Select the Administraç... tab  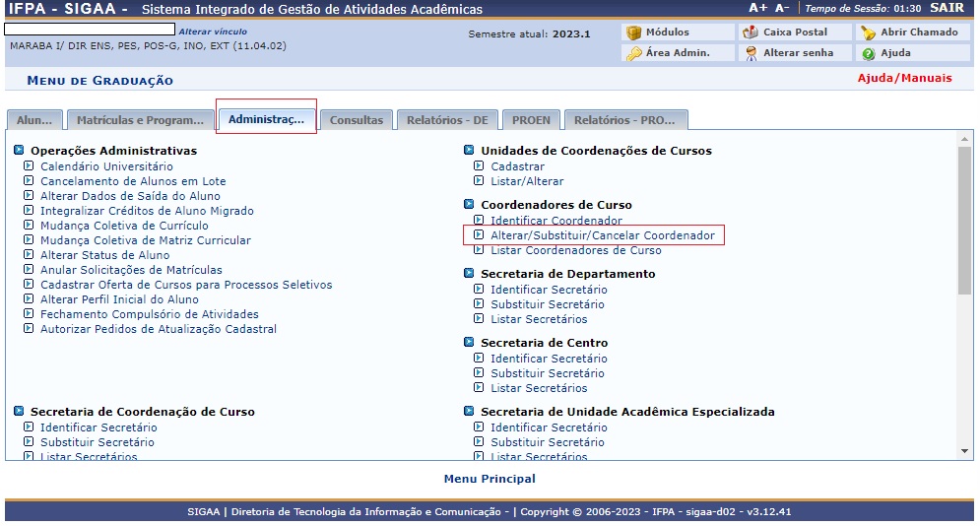point(266,119)
